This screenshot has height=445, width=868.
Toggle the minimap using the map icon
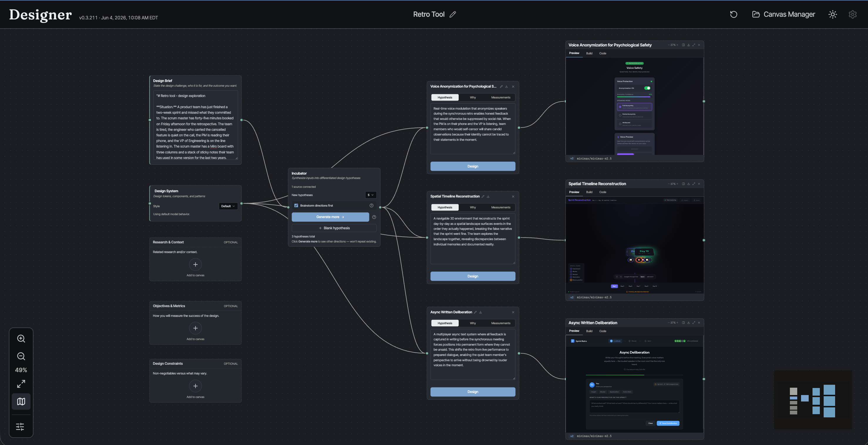(21, 401)
